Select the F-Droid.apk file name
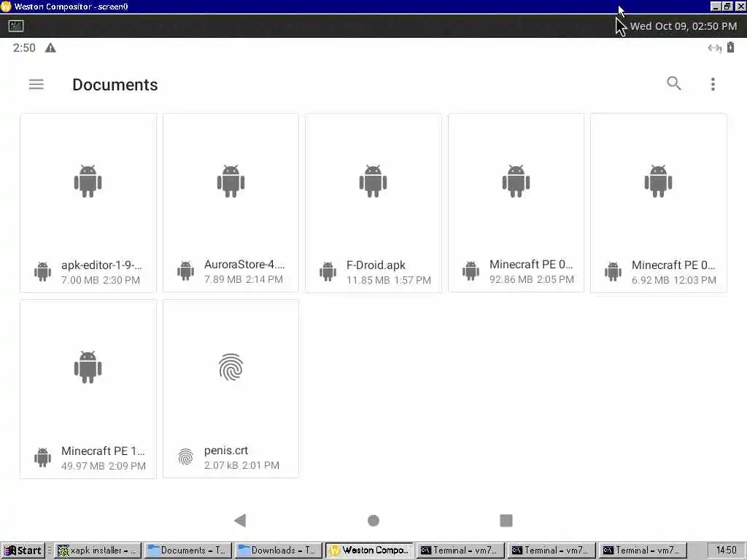This screenshot has height=560, width=747. click(x=376, y=265)
